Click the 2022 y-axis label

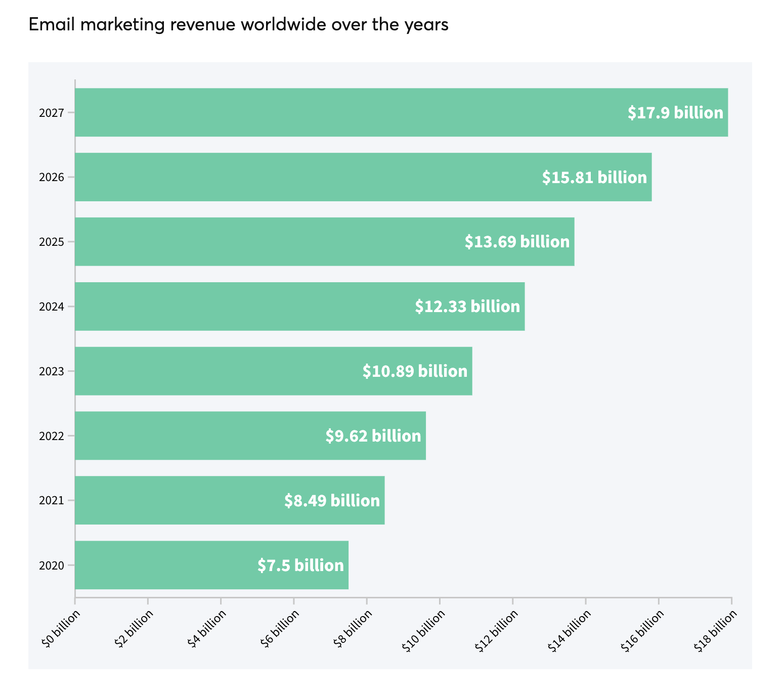pyautogui.click(x=52, y=436)
